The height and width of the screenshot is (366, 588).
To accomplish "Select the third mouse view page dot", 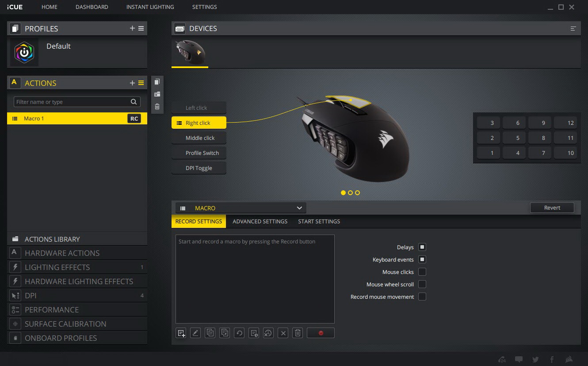I will tap(357, 193).
